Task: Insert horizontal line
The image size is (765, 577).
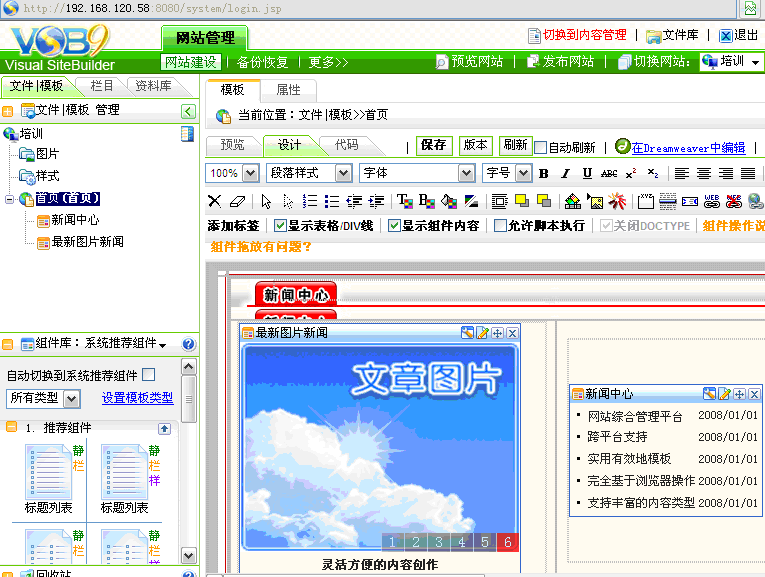Action: tap(667, 201)
